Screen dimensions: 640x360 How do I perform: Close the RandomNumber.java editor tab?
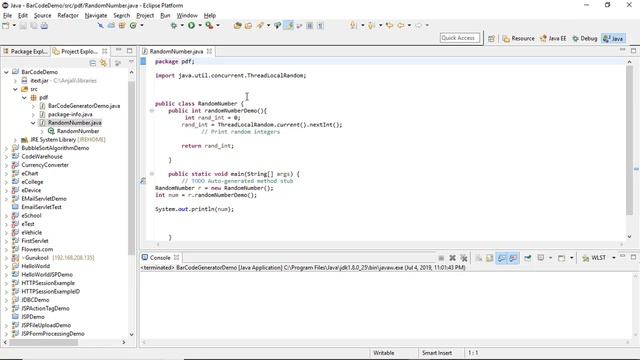tap(209, 51)
